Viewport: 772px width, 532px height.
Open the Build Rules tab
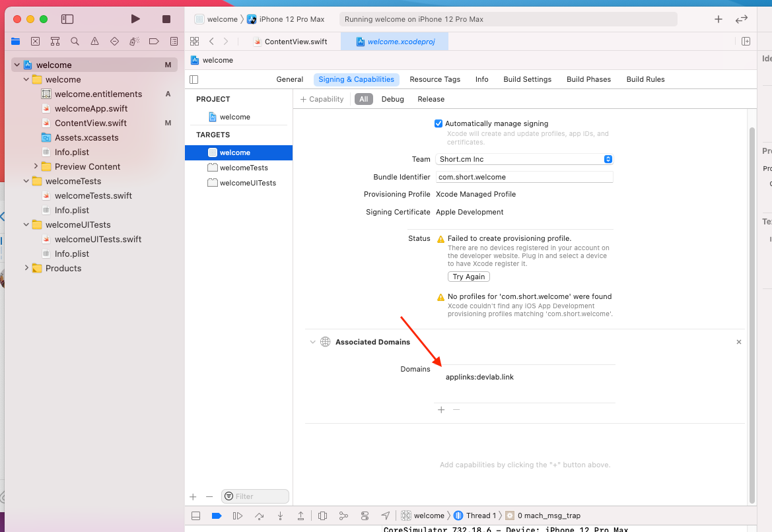(645, 79)
